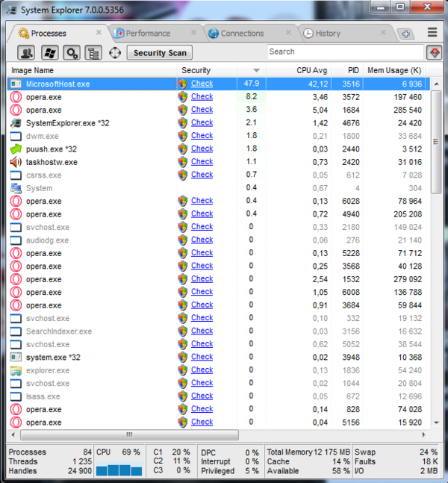This screenshot has width=448, height=483.
Task: Click Check link for SystemExplorer.exe *32
Action: tap(202, 122)
